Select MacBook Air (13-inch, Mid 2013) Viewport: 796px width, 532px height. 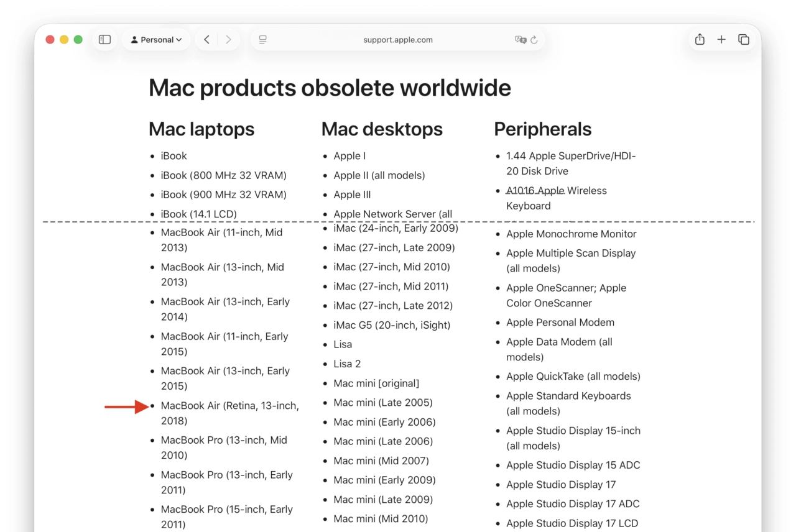pos(223,275)
